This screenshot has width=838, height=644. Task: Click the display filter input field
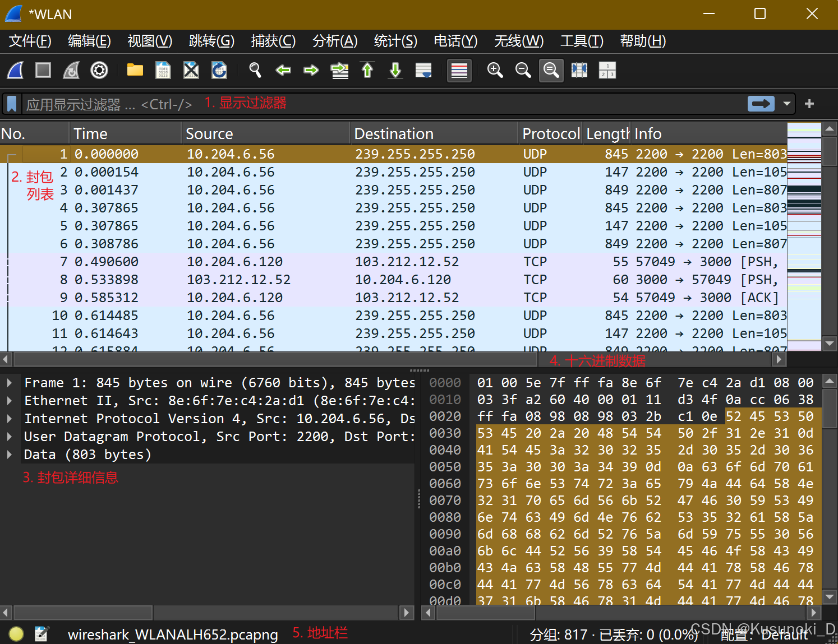(x=384, y=104)
